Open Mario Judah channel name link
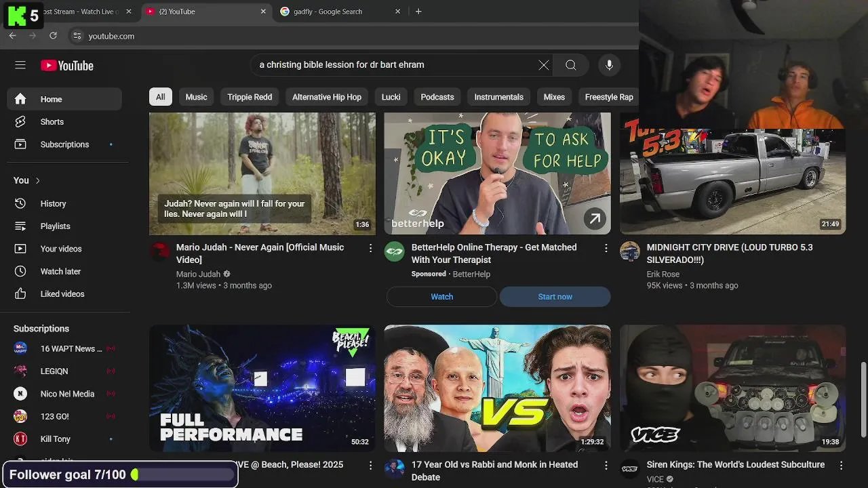 coord(198,274)
